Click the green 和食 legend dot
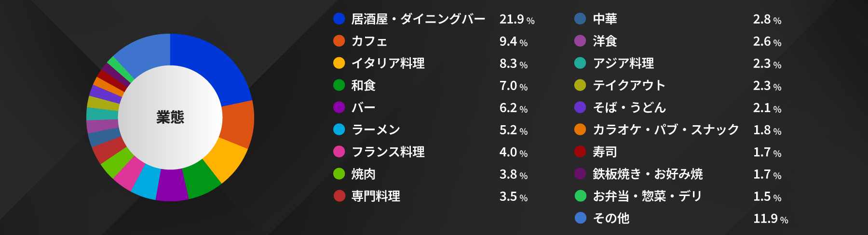 339,85
